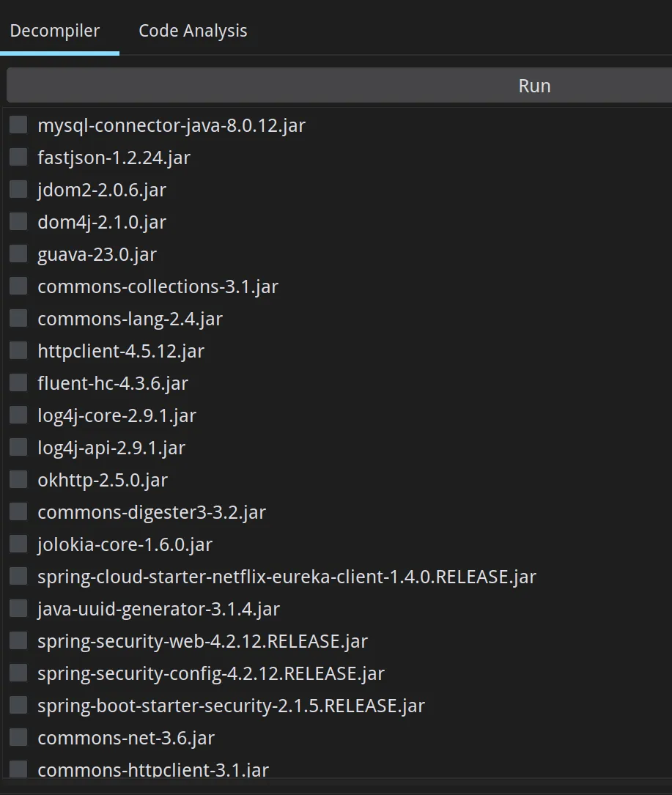The height and width of the screenshot is (795, 672).
Task: Toggle the jolokia-core-1.6.0.jar checkbox
Action: tap(18, 544)
